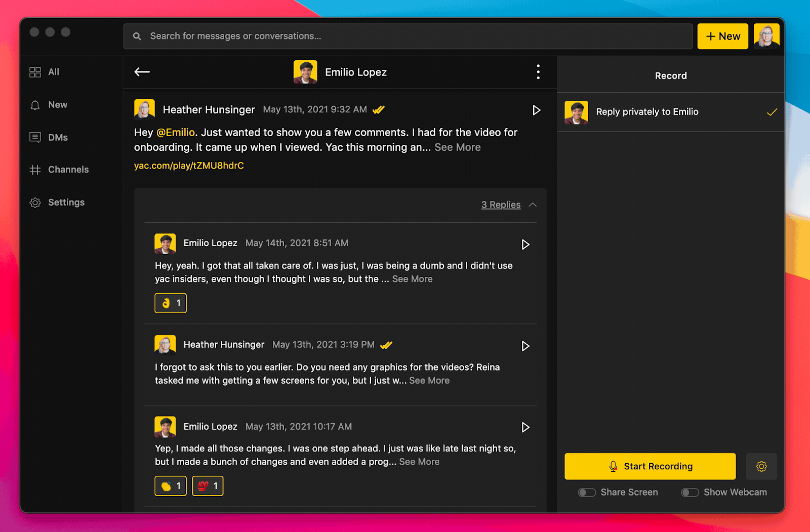Viewport: 810px width, 532px height.
Task: Collapse the 3 Replies thread chevron
Action: point(533,204)
